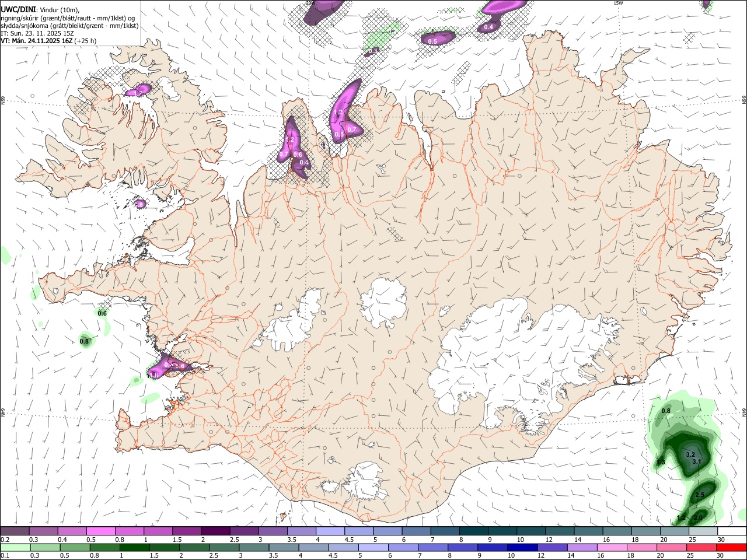Click the bright red swatch after 30
The width and height of the screenshot is (747, 560).
pyautogui.click(x=731, y=548)
